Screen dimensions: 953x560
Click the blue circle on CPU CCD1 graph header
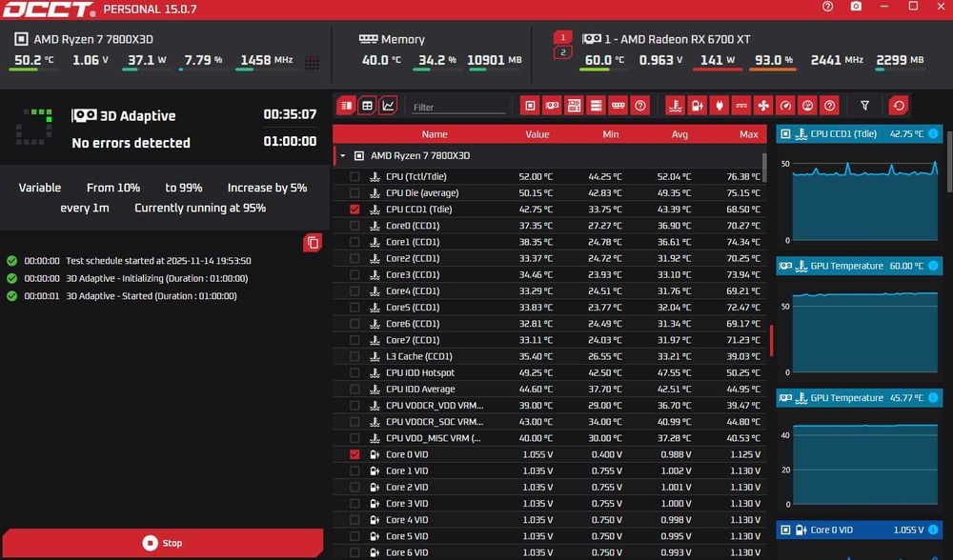933,133
